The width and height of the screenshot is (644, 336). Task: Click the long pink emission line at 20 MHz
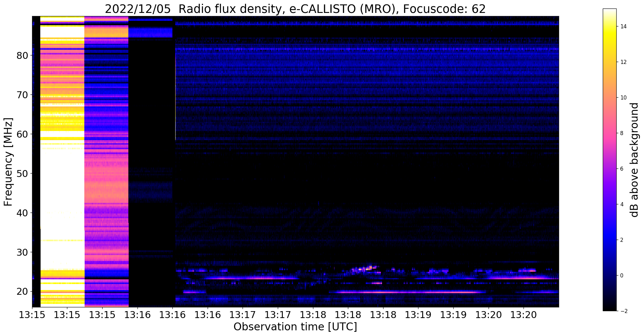pos(407,292)
